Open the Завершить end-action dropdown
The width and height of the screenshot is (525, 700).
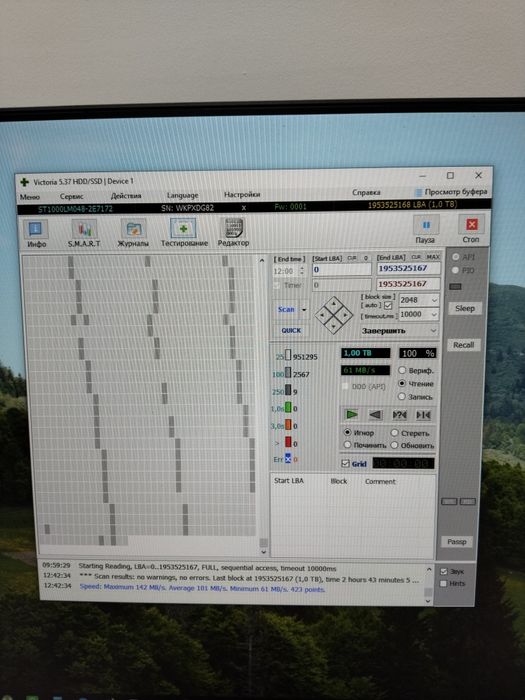[433, 330]
